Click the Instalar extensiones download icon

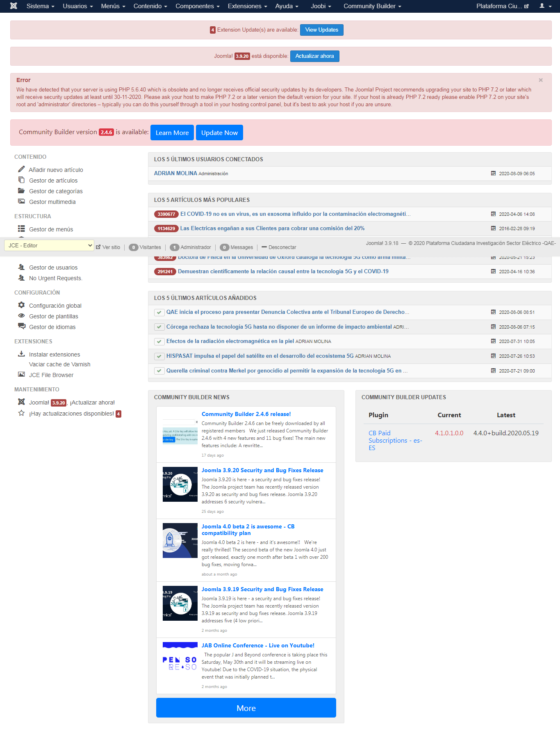[x=21, y=354]
